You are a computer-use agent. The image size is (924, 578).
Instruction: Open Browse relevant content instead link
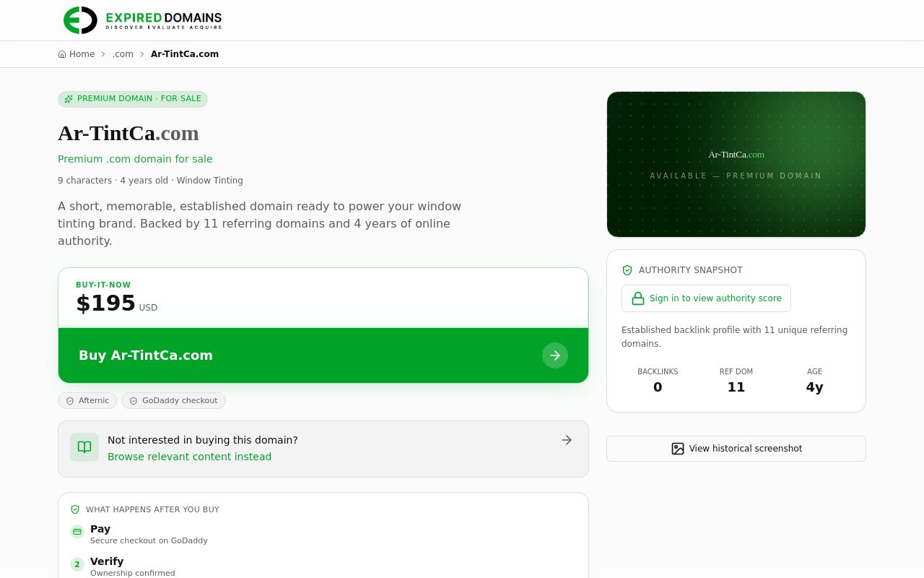[190, 457]
